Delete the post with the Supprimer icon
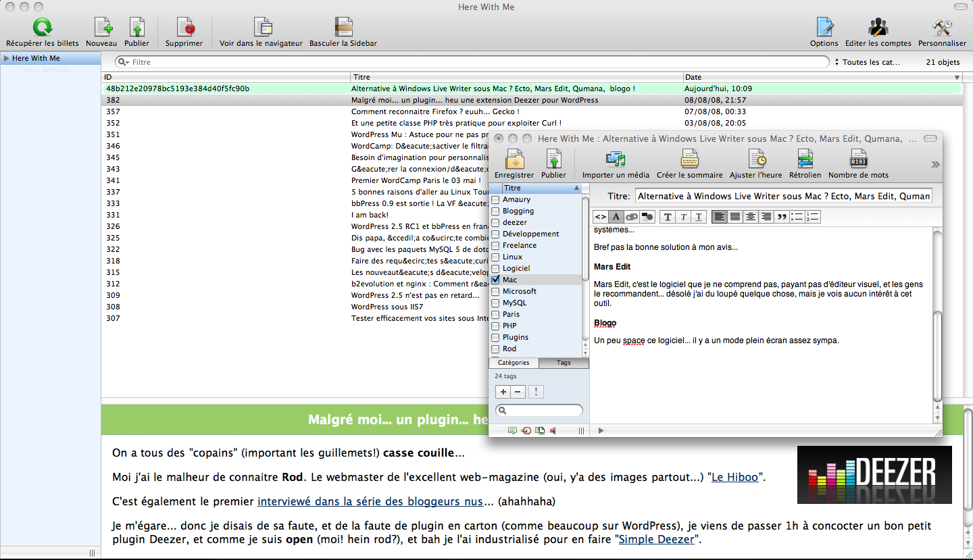 pyautogui.click(x=185, y=27)
